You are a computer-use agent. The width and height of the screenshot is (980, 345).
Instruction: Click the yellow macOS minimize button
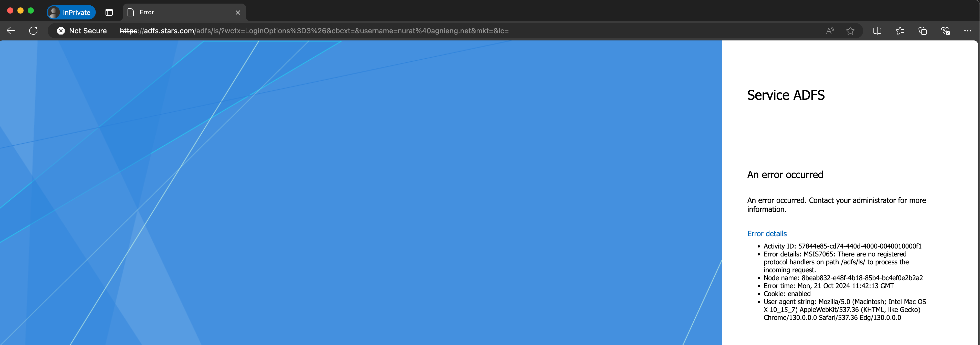pos(20,11)
